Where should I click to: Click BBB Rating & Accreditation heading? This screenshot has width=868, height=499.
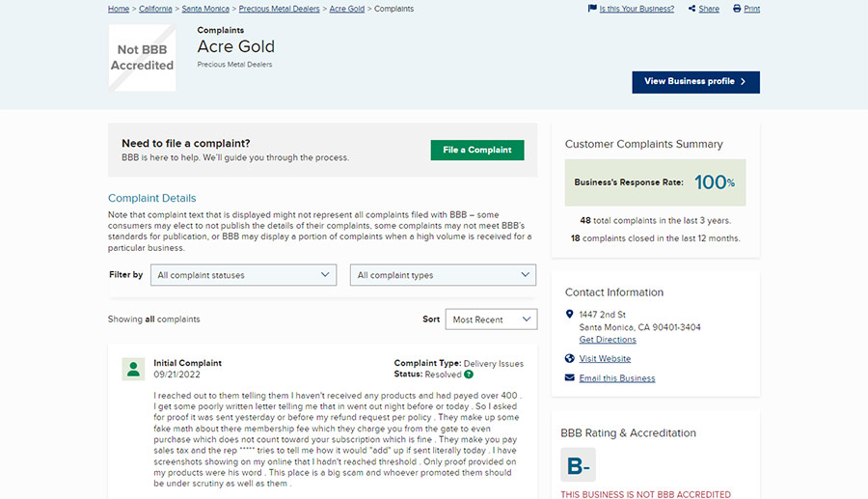628,433
